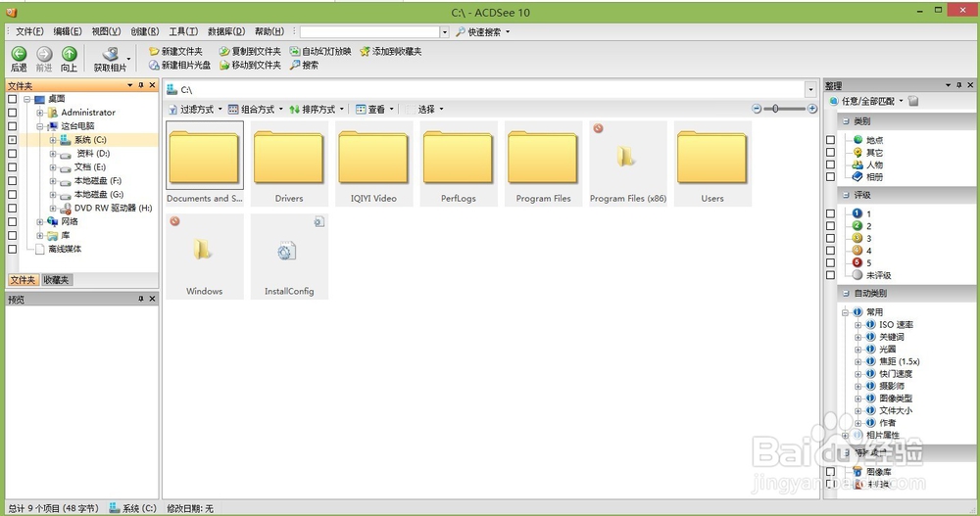Select the Documents and S... folder thumbnail
980x516 pixels.
[x=205, y=164]
